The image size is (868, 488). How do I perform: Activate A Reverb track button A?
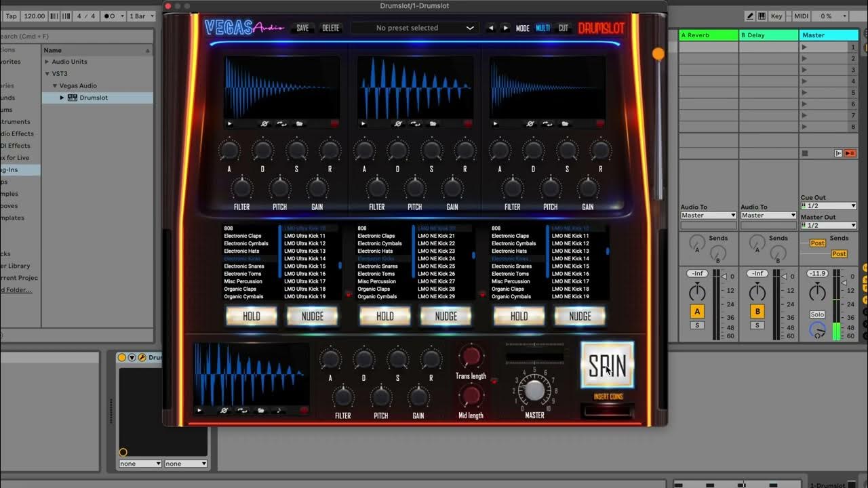coord(697,312)
